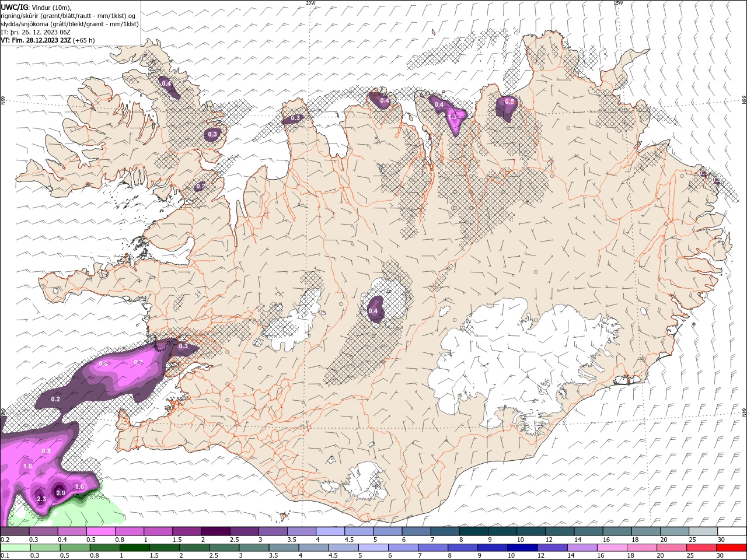Click the '2.9' precipitation value on the map
The height and width of the screenshot is (560, 747).
(x=61, y=493)
